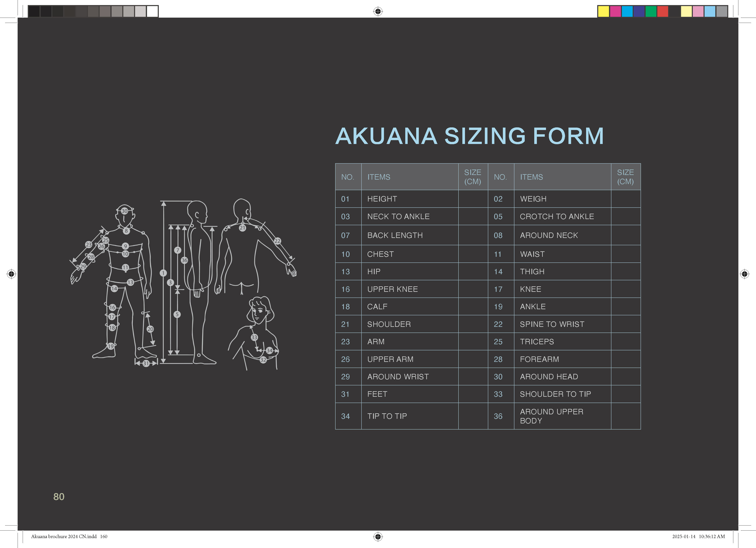Click measurement marker 30 on head

click(x=124, y=211)
